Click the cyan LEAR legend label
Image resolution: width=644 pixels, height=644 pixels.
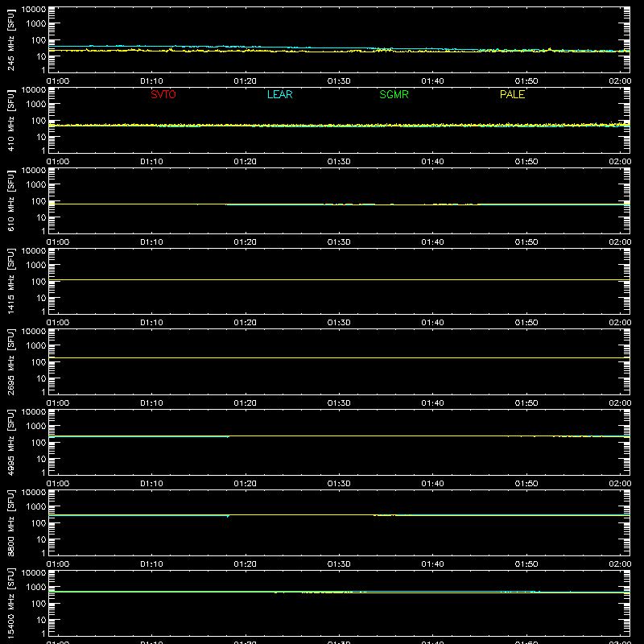click(279, 94)
